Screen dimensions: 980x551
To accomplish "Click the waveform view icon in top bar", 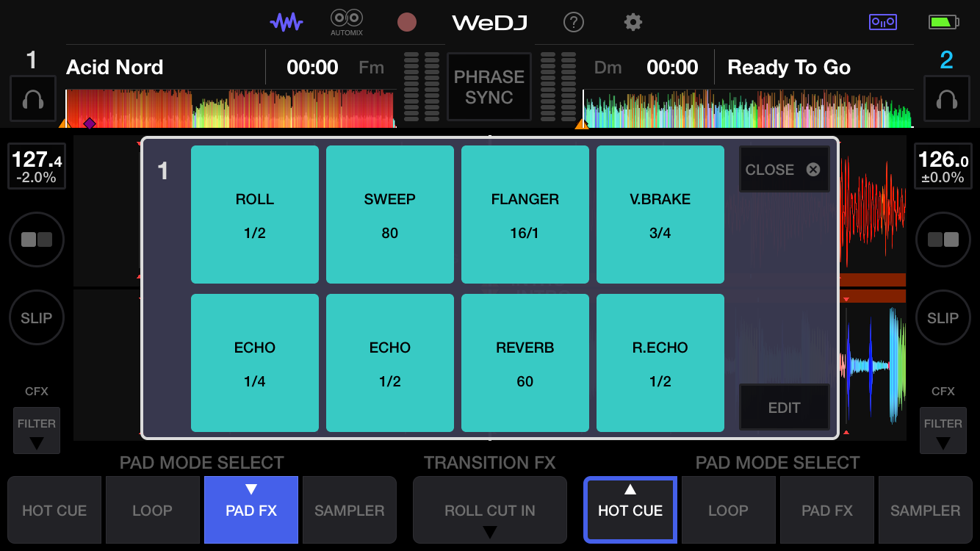I will tap(286, 22).
